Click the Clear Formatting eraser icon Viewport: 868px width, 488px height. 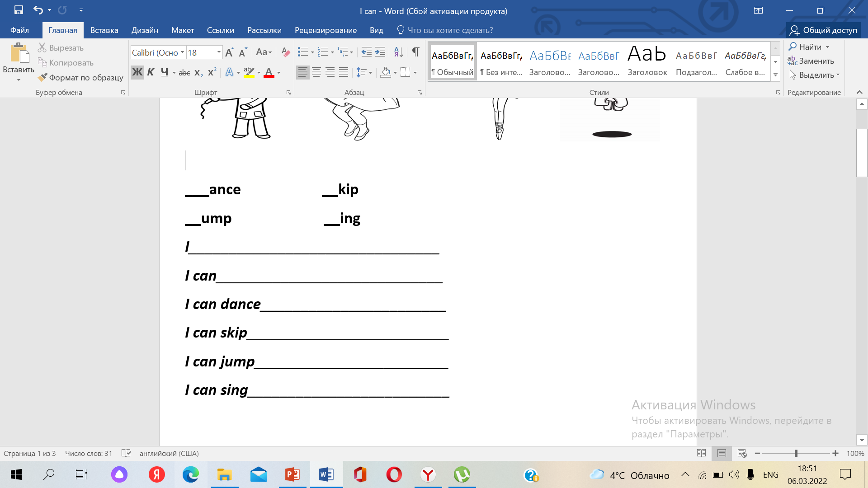click(x=285, y=52)
